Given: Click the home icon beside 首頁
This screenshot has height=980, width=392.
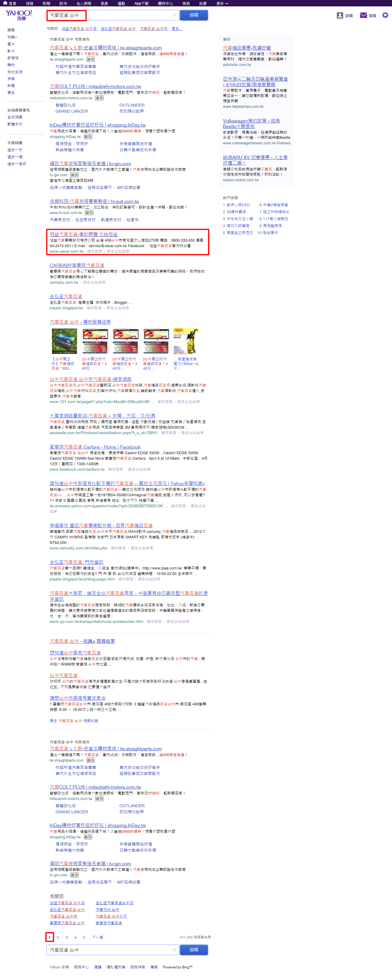Looking at the screenshot, I should (x=5, y=3).
